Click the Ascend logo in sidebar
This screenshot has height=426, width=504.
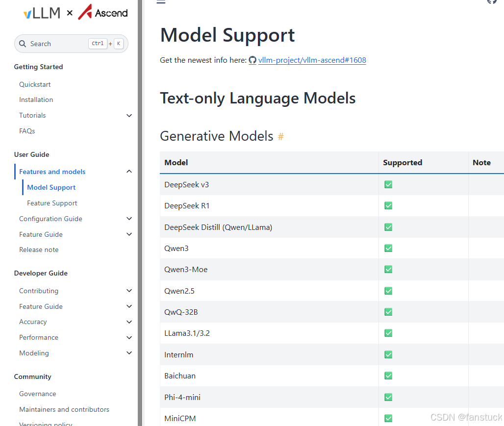coord(103,12)
